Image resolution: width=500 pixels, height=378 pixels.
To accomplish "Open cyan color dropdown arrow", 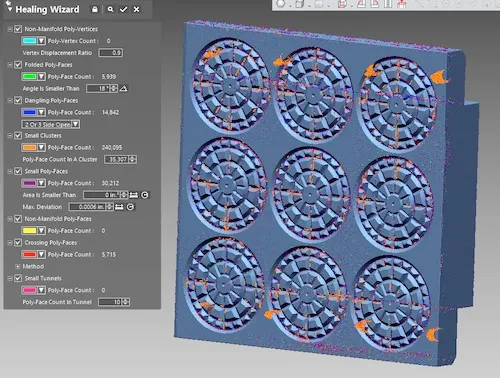I will tap(41, 41).
